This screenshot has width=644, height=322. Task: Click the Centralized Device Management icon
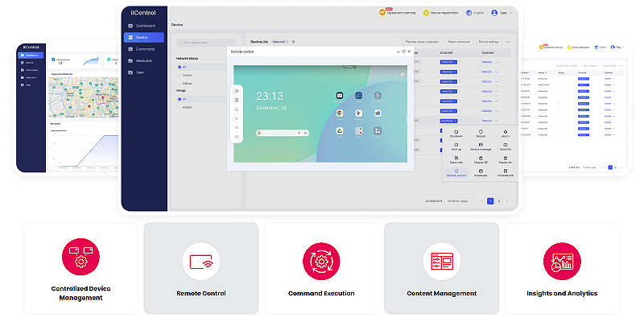click(x=80, y=259)
